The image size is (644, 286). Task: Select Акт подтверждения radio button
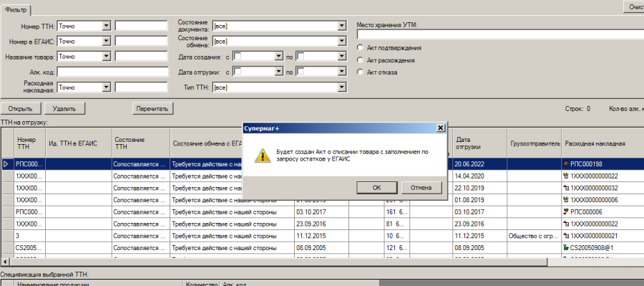pyautogui.click(x=360, y=48)
